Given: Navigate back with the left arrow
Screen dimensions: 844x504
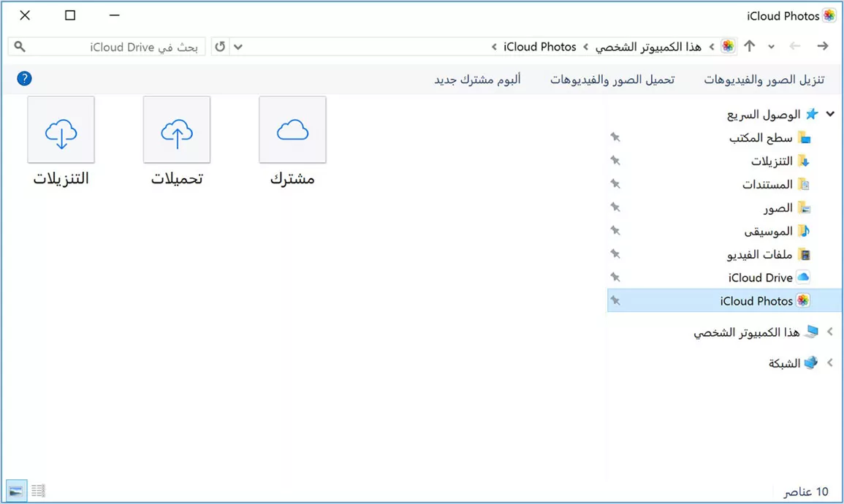Looking at the screenshot, I should [795, 46].
